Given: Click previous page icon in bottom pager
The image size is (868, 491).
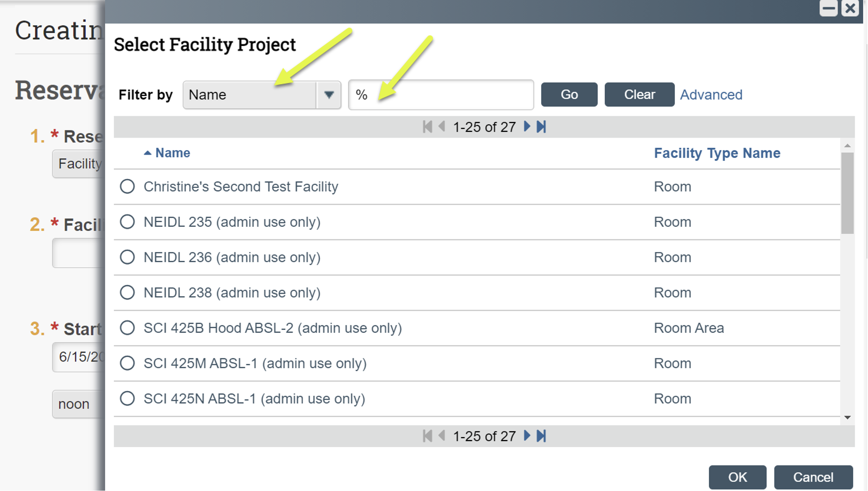Looking at the screenshot, I should [442, 435].
